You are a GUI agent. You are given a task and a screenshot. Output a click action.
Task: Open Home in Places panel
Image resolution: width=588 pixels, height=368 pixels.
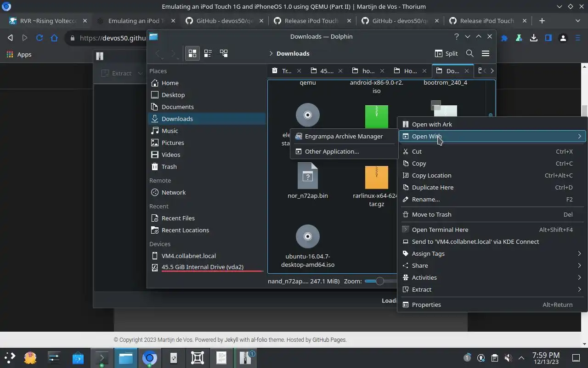[207, 83]
